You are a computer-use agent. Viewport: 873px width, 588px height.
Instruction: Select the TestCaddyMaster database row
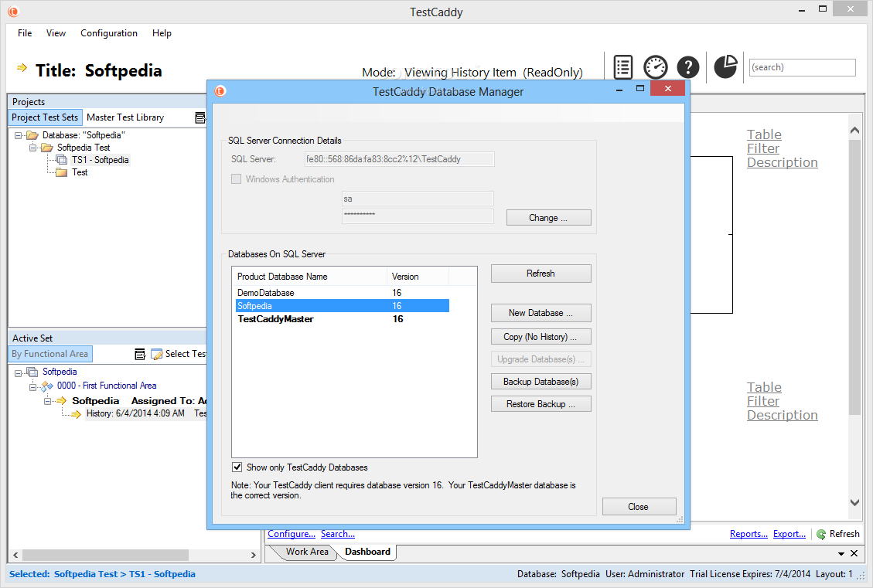click(343, 319)
